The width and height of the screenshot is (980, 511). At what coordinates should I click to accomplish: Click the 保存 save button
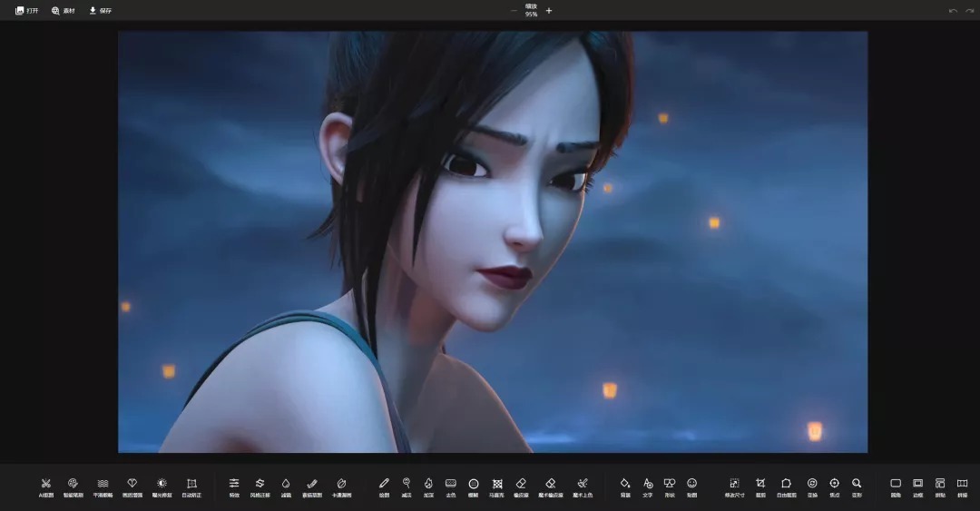click(100, 11)
